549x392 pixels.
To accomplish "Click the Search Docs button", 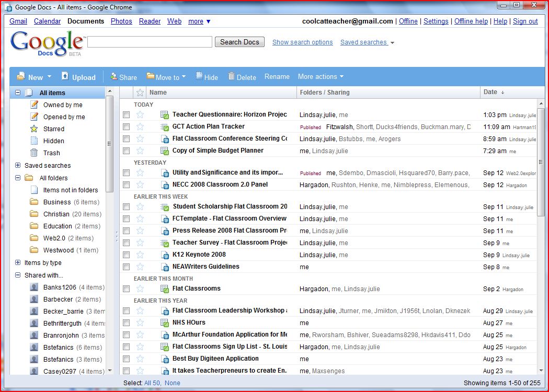I will (239, 42).
